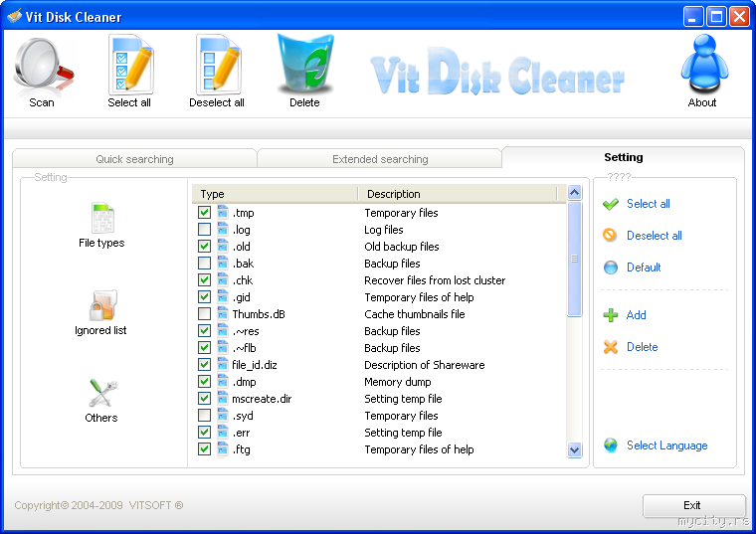Viewport: 756px width, 534px height.
Task: Uncheck the .ftg checkbox
Action: (205, 448)
